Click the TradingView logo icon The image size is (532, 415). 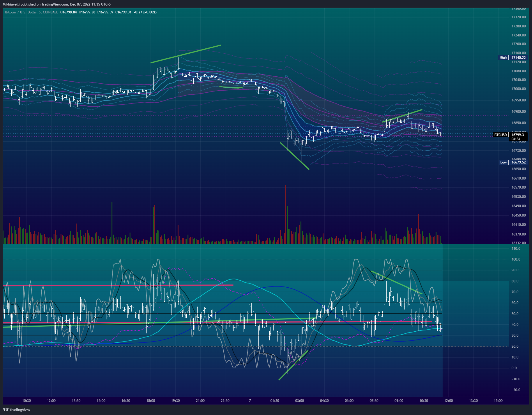click(x=6, y=410)
